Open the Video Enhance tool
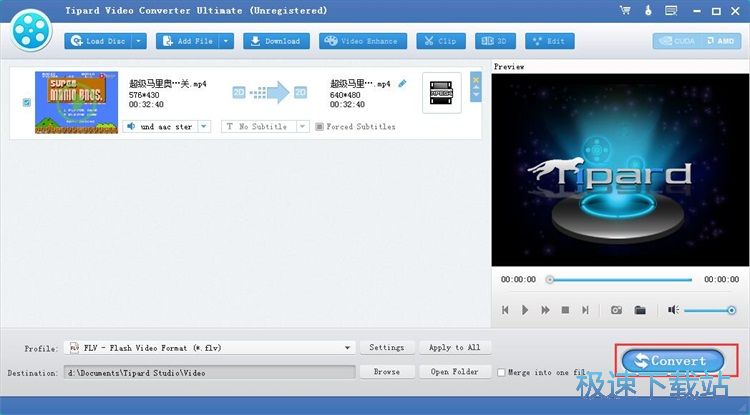The width and height of the screenshot is (750, 415). (363, 41)
